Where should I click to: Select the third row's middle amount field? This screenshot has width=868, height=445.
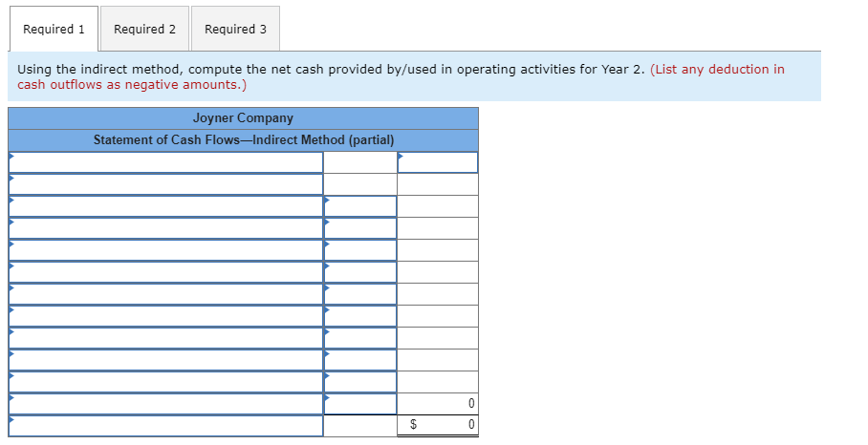(x=360, y=206)
